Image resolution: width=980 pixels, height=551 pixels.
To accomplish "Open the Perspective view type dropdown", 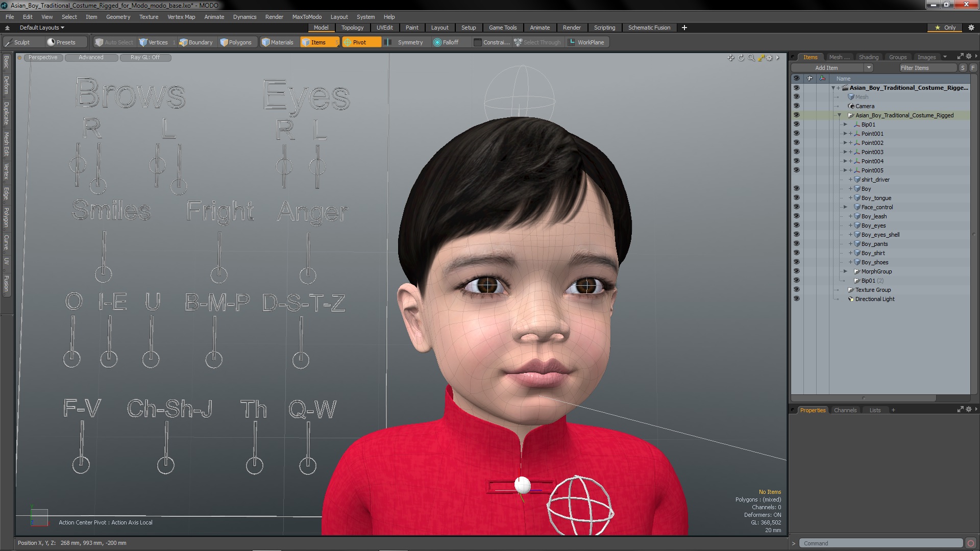I will pos(43,58).
